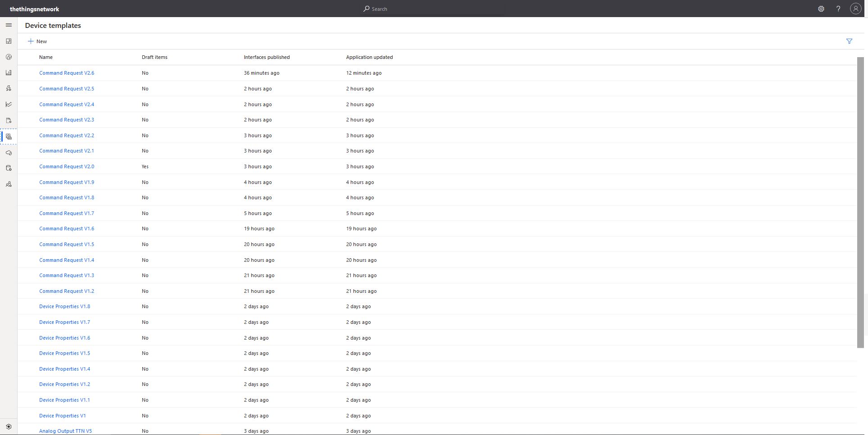
Task: Click the New template button
Action: [37, 41]
